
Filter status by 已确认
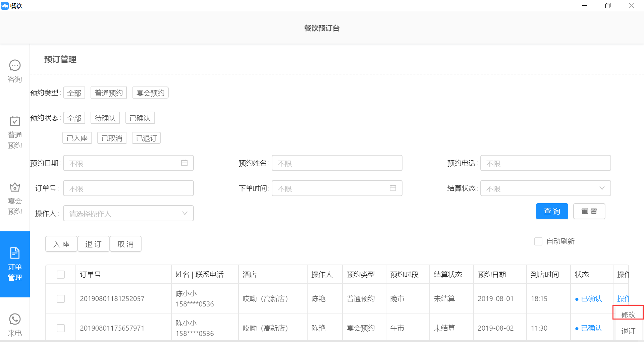pyautogui.click(x=140, y=118)
